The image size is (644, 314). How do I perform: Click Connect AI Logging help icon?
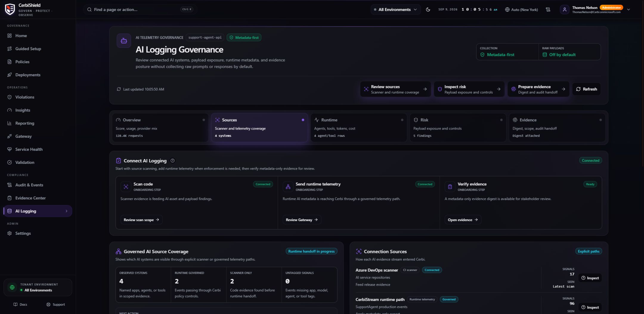coord(172,161)
